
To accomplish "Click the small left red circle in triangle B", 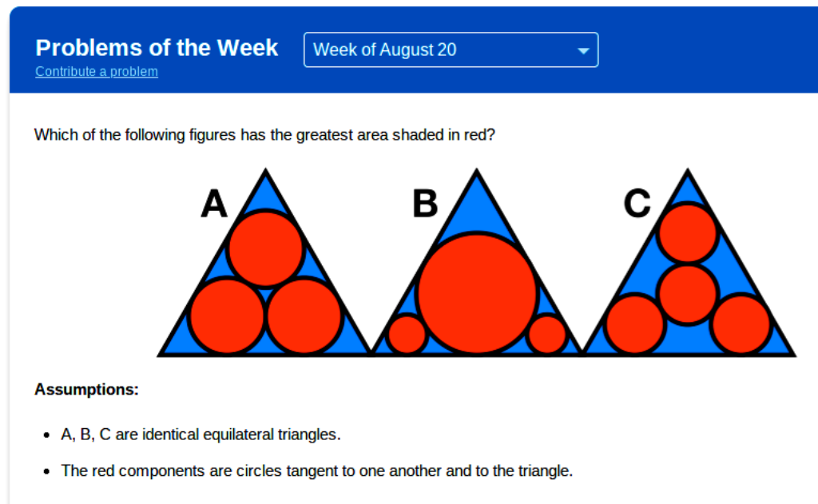I will [407, 334].
